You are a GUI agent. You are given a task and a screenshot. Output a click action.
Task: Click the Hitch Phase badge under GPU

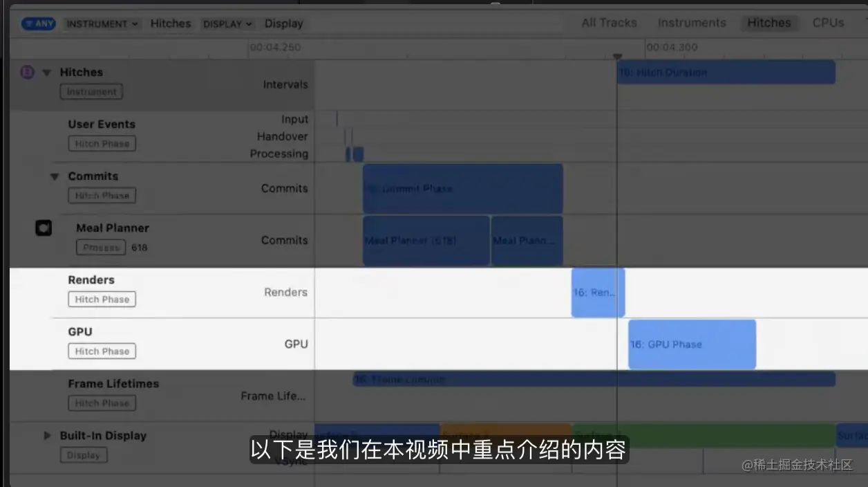pyautogui.click(x=102, y=351)
